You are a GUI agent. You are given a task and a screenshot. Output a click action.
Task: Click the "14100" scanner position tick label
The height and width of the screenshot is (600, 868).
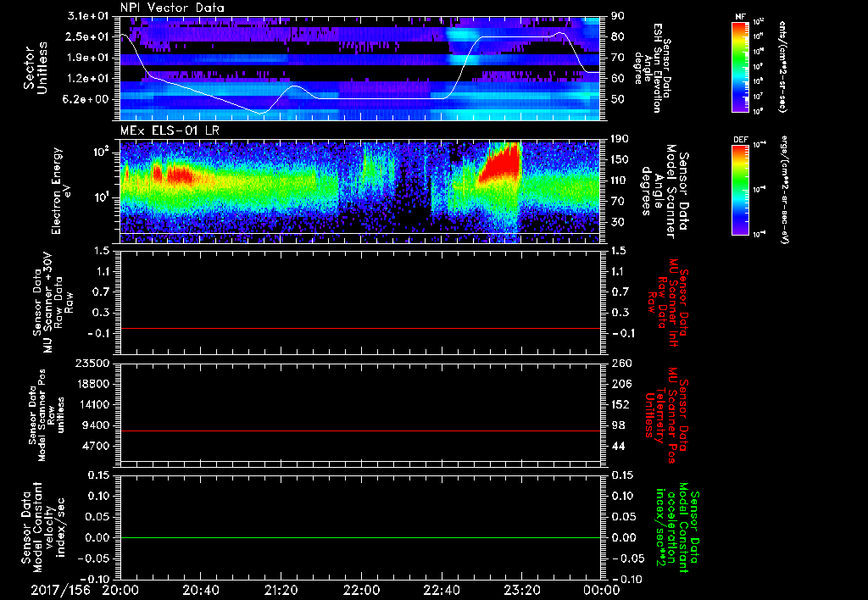(93, 404)
